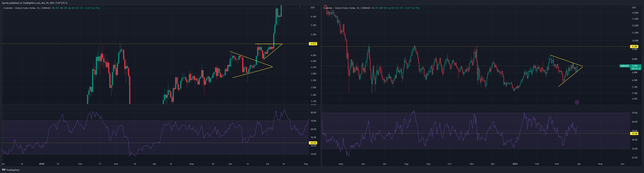Select the yellow 43.56 RSI level label
Viewport: 644px width, 173px height.
point(313,143)
